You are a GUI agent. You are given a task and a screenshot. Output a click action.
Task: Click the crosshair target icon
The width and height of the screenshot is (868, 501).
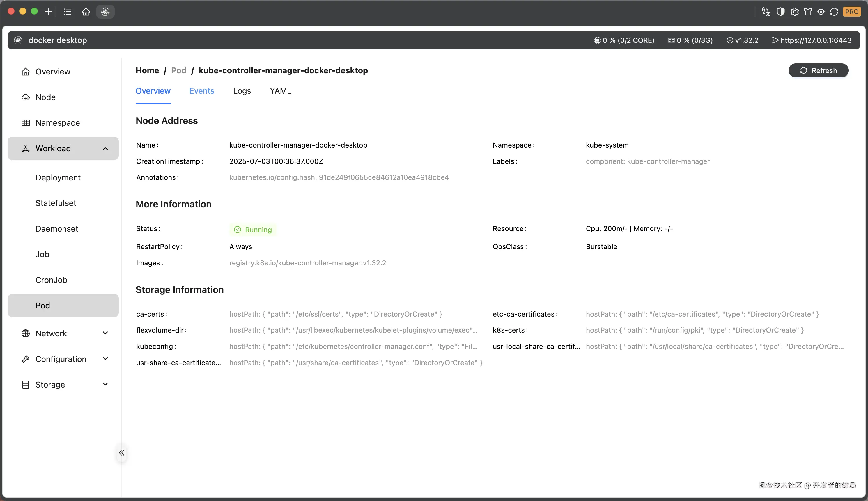(x=821, y=12)
